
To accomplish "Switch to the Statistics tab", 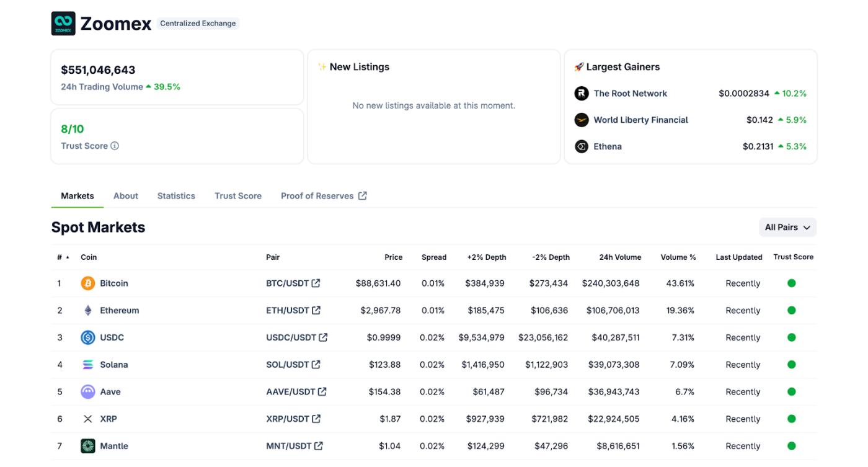I will (x=176, y=196).
